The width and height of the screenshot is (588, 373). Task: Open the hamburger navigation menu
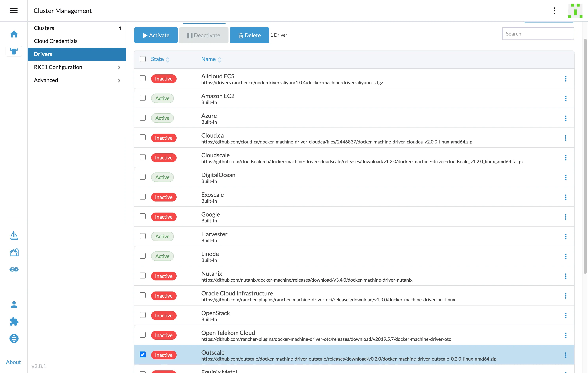[14, 10]
